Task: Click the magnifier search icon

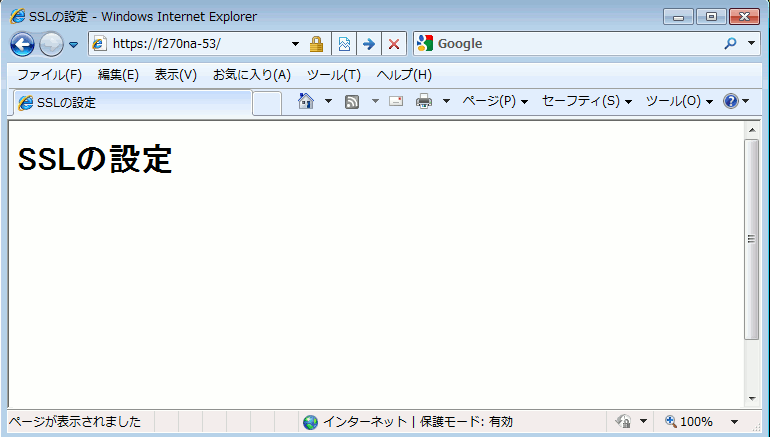Action: [729, 44]
